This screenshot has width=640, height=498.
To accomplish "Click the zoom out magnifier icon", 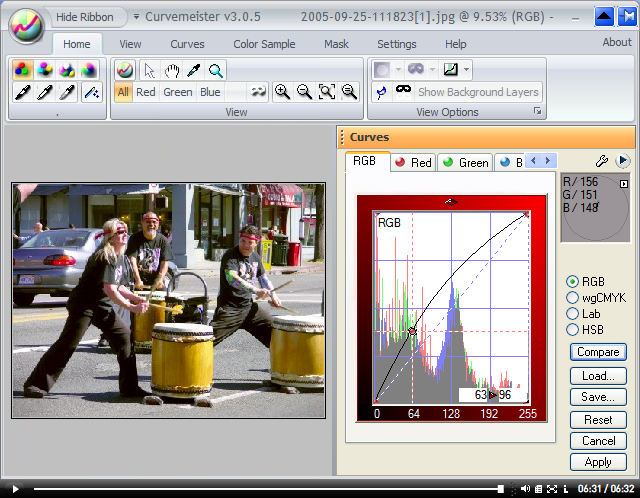I will 304,92.
